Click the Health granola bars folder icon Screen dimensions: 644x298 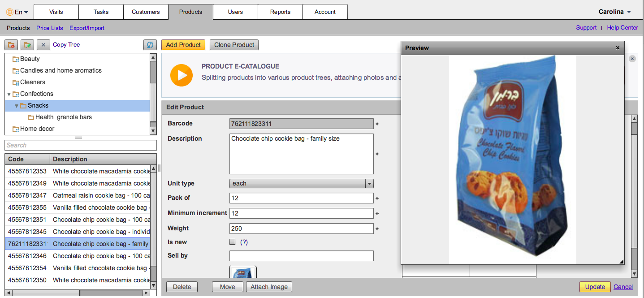(31, 117)
